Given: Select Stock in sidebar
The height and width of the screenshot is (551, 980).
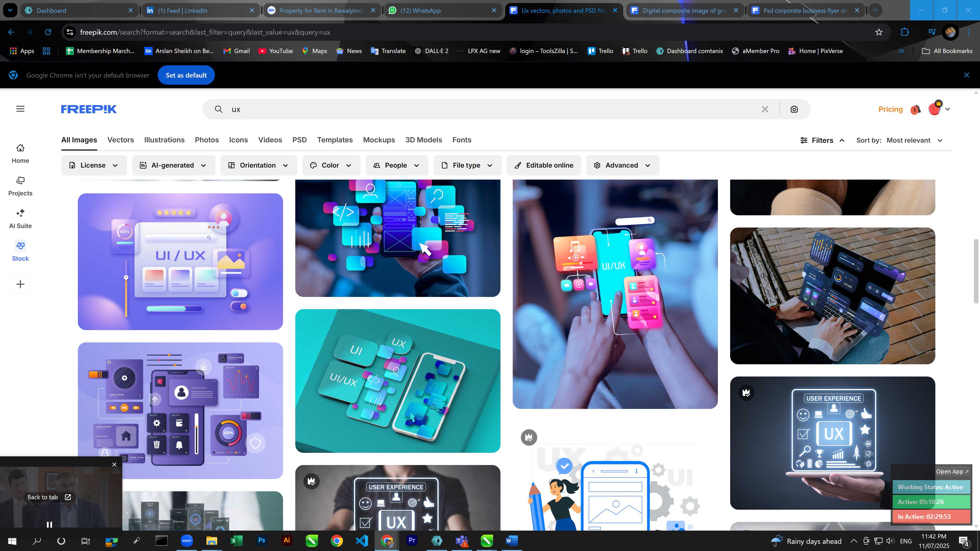Looking at the screenshot, I should click(x=20, y=251).
